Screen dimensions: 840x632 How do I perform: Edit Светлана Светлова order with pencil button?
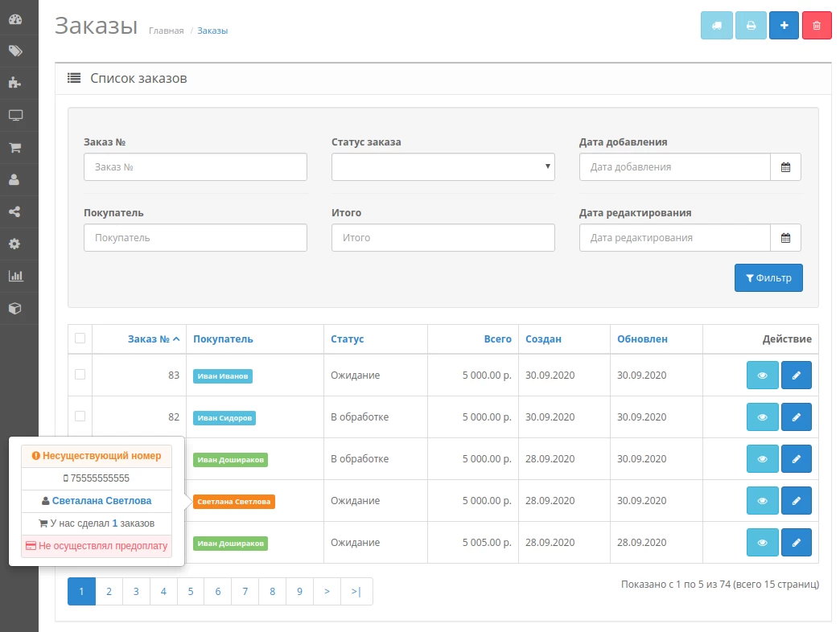796,500
